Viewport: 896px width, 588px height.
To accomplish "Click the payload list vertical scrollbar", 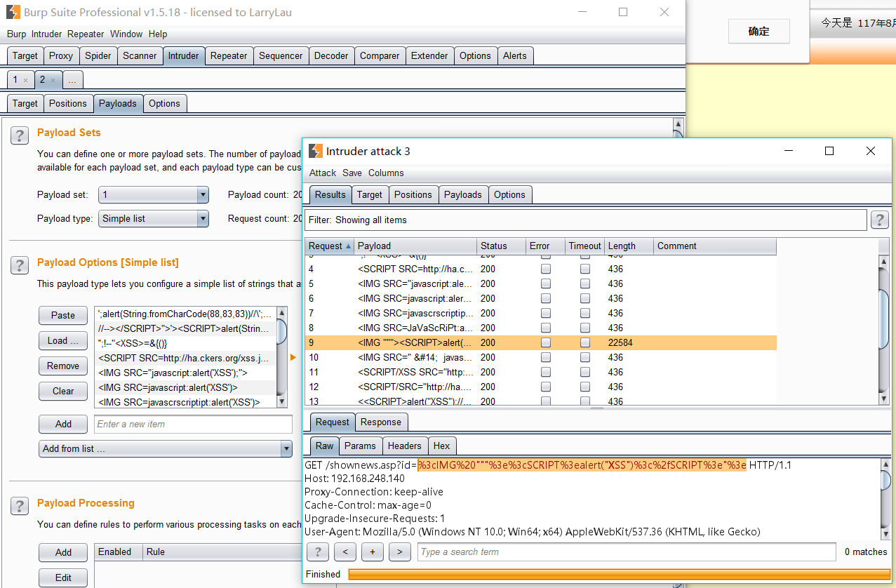I will point(282,357).
